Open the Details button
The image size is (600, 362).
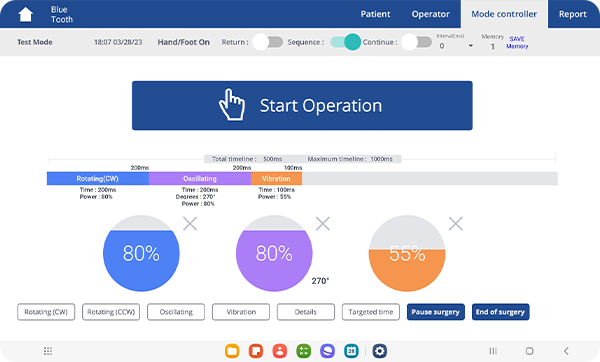[306, 312]
